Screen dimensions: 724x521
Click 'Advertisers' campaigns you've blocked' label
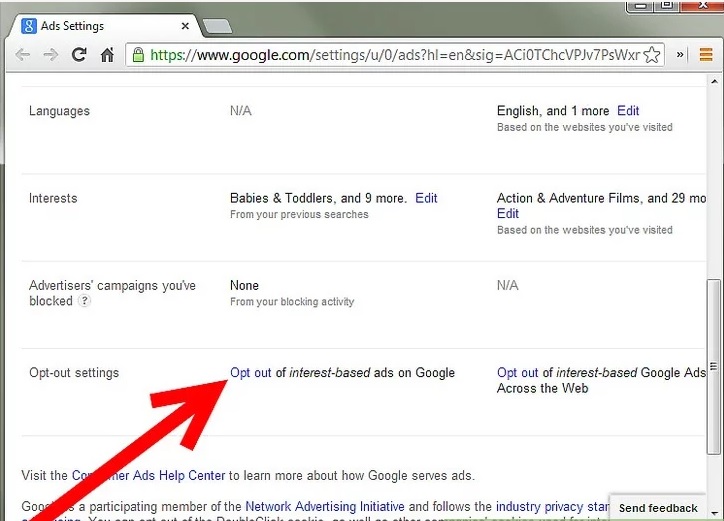[x=112, y=293]
